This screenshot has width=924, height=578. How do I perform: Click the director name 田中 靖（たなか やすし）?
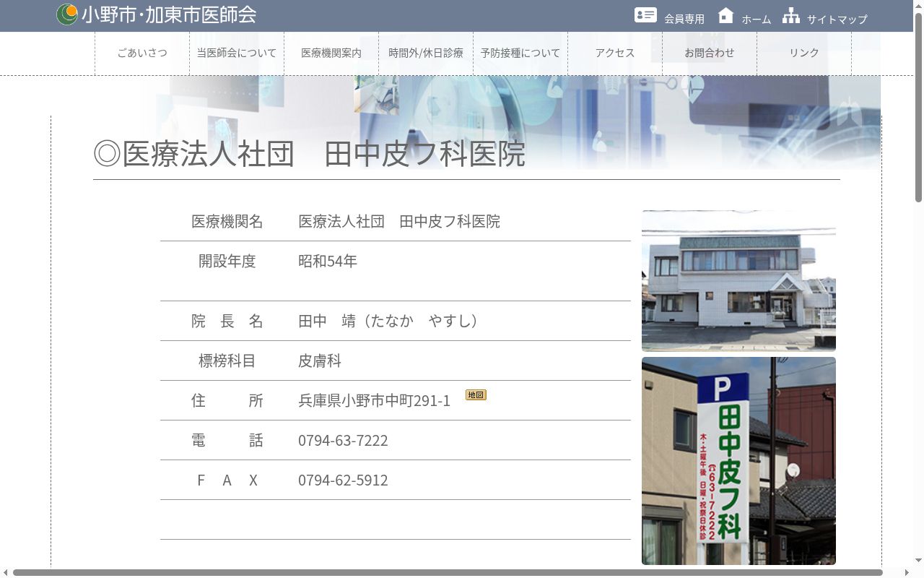pyautogui.click(x=388, y=321)
